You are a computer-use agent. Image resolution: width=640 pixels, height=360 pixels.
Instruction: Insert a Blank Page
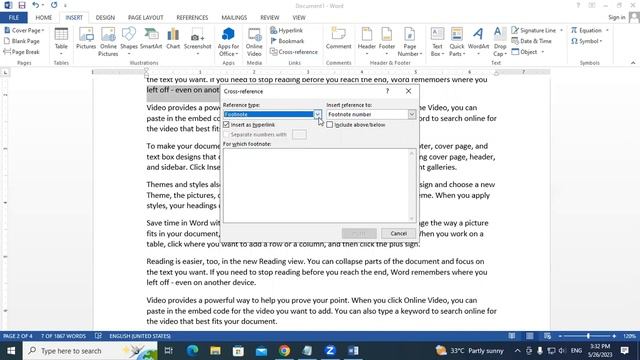pos(22,41)
